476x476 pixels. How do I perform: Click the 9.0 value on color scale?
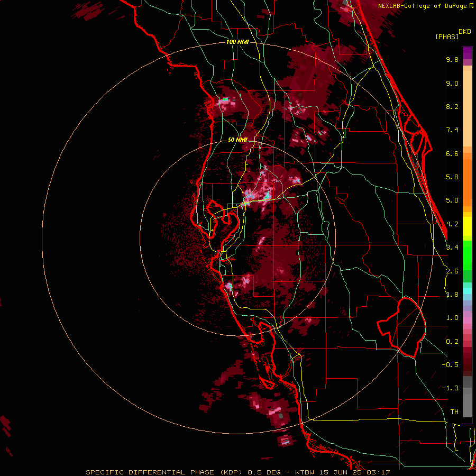click(x=452, y=83)
